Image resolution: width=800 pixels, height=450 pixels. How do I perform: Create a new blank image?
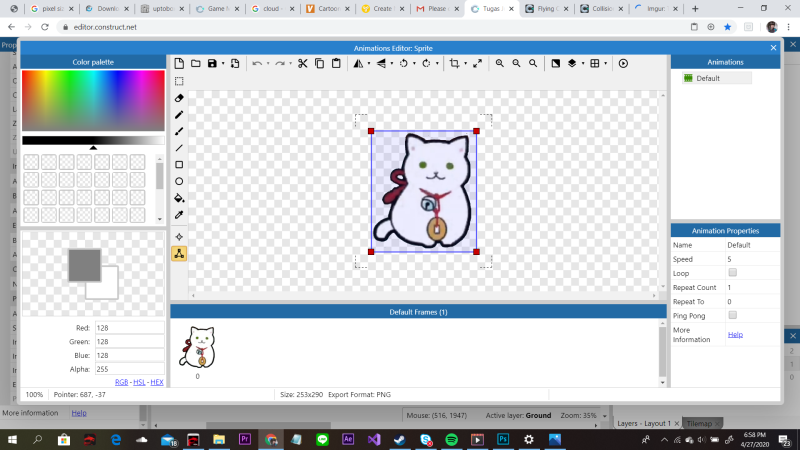pos(179,63)
